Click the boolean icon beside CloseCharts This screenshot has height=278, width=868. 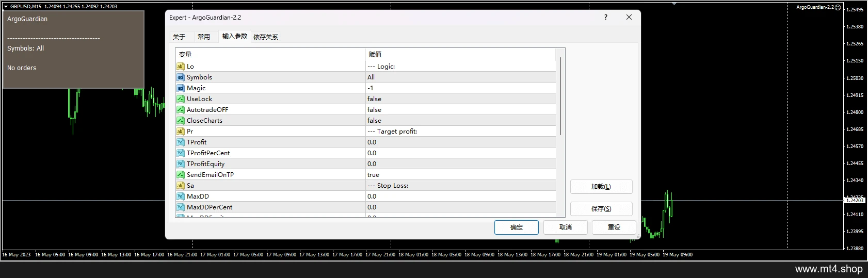(180, 121)
